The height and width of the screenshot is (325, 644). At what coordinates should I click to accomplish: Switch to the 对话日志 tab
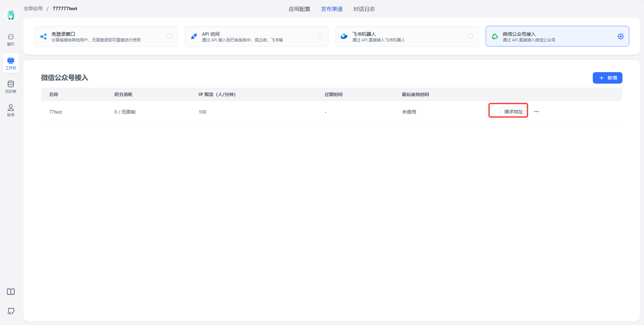(x=364, y=9)
